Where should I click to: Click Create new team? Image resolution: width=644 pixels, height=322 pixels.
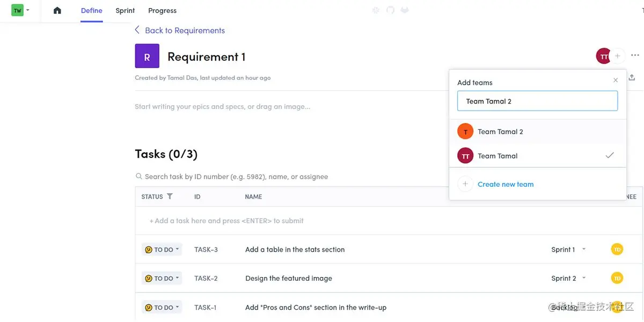click(x=505, y=184)
